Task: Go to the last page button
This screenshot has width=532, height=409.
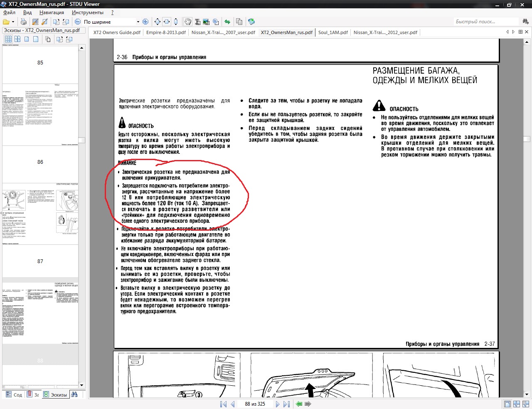Action: 286,404
